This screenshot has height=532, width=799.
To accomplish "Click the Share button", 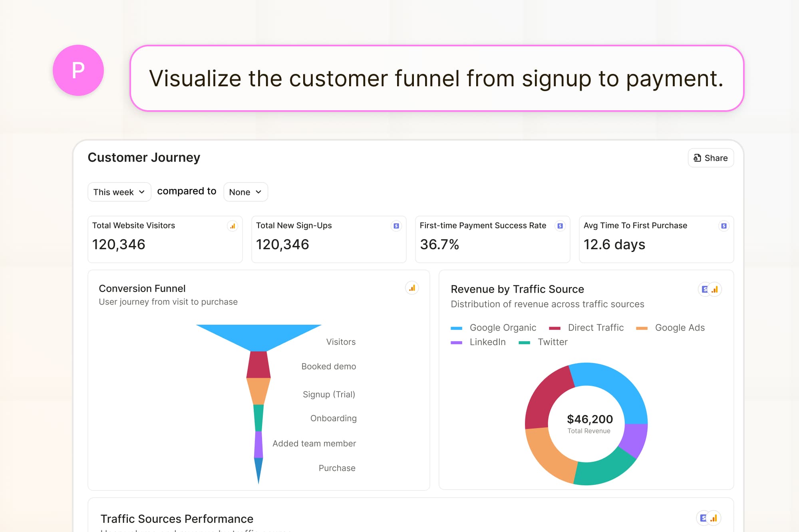I will click(710, 158).
